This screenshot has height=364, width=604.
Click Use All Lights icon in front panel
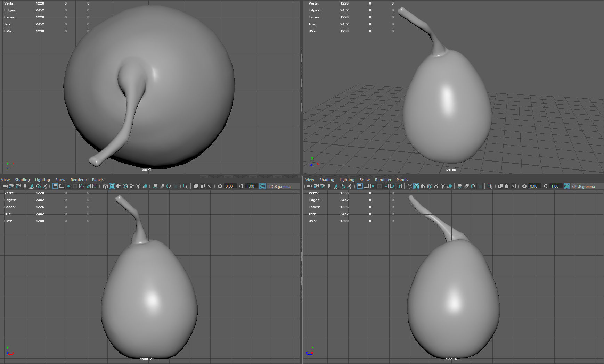[x=138, y=186]
